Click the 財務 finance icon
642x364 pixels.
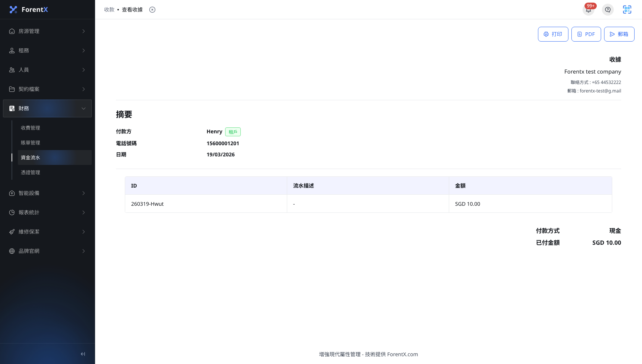[12, 108]
